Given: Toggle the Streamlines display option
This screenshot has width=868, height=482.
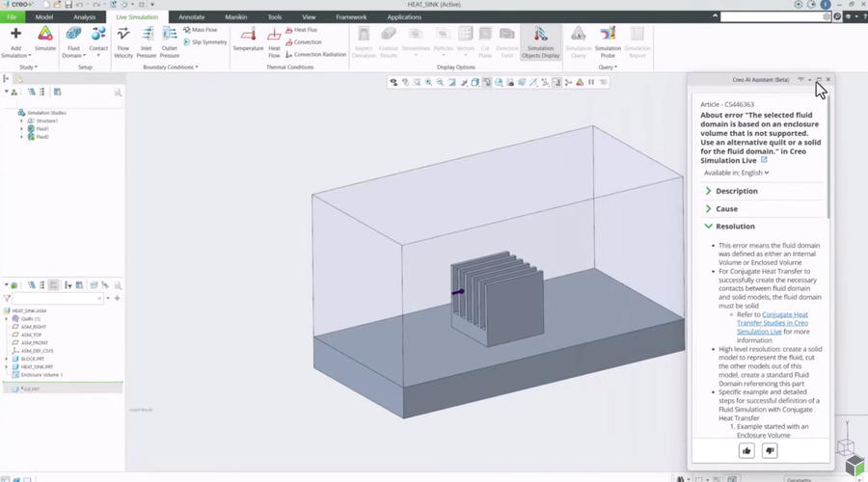Looking at the screenshot, I should click(x=416, y=42).
